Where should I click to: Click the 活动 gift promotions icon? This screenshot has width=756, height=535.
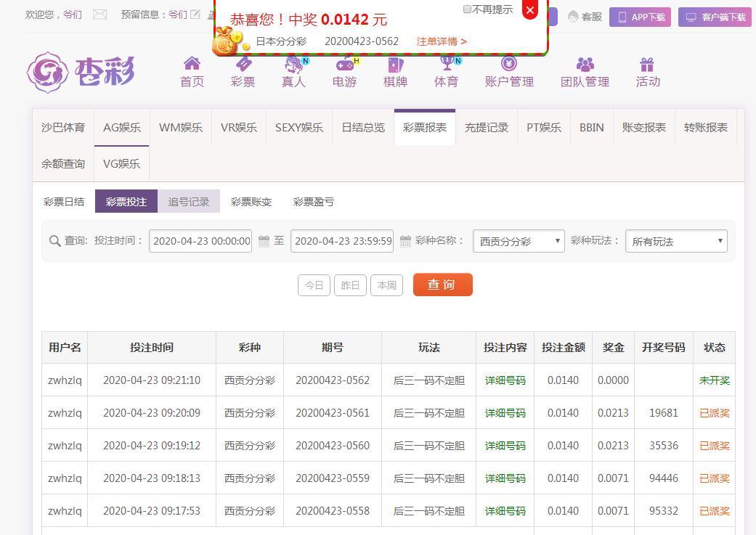[x=647, y=64]
